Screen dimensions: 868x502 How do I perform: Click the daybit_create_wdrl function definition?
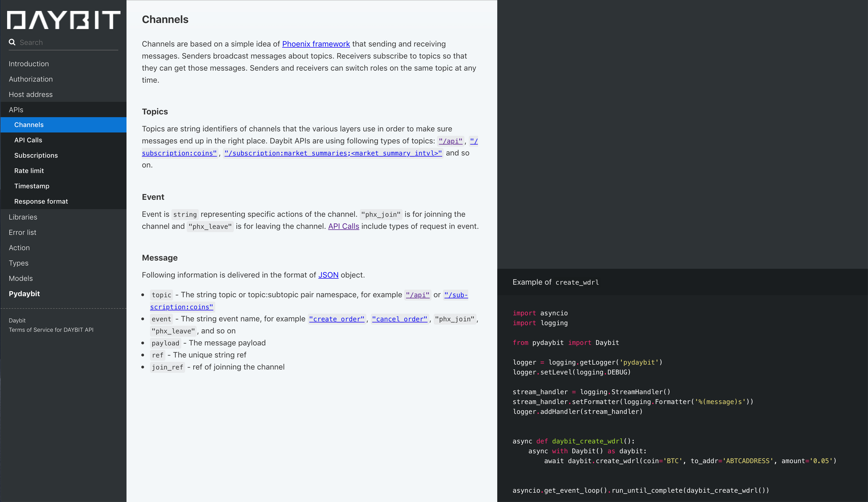(x=573, y=441)
